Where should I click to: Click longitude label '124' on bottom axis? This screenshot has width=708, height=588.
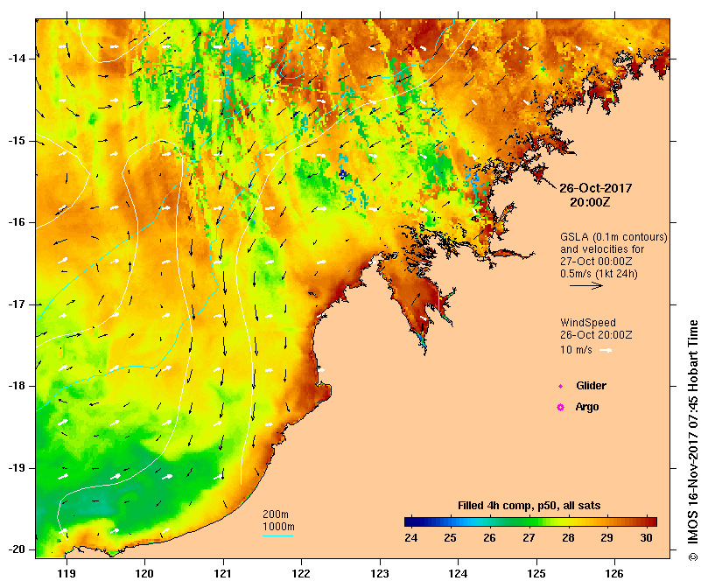coord(458,573)
